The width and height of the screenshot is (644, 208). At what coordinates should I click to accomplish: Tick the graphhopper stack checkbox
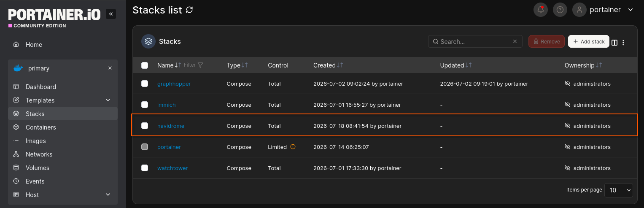[x=145, y=84]
